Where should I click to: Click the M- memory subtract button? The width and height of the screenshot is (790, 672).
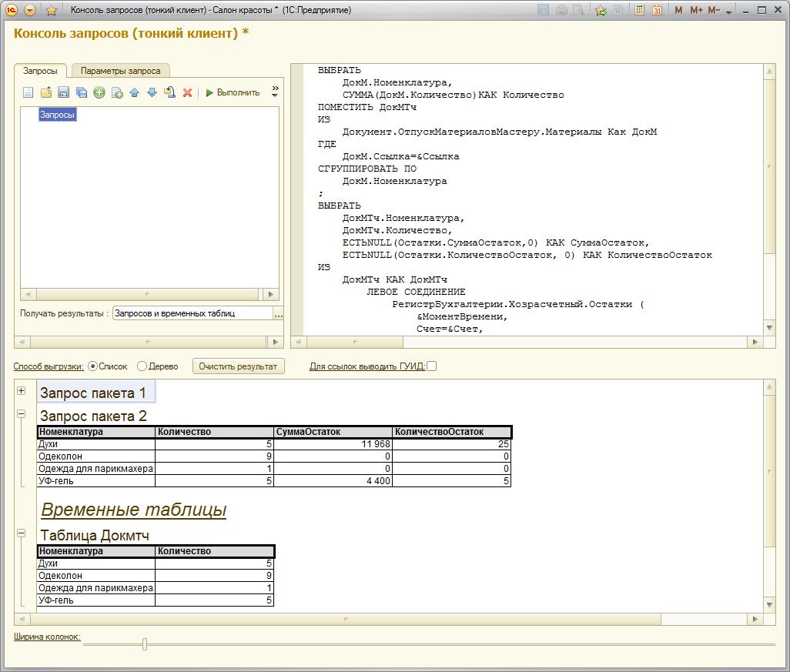[x=714, y=10]
